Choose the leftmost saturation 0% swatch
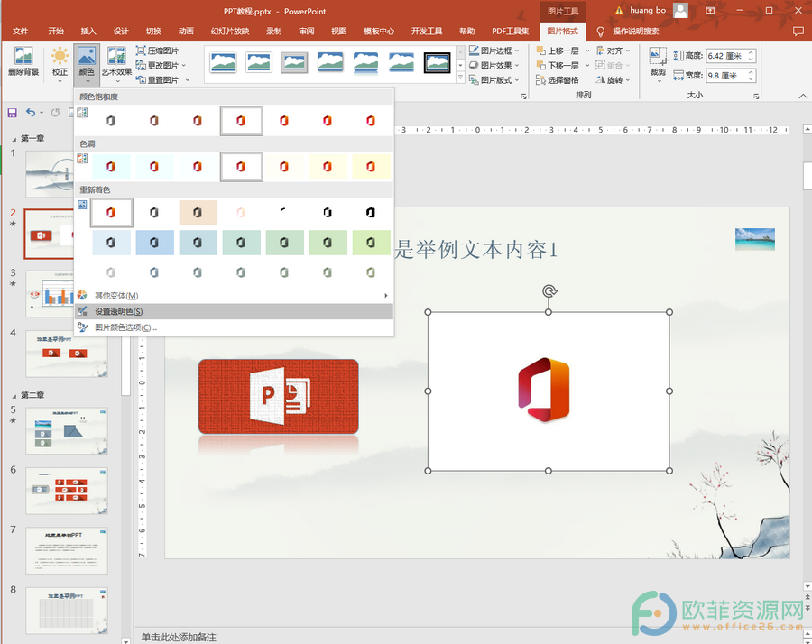 coord(111,121)
